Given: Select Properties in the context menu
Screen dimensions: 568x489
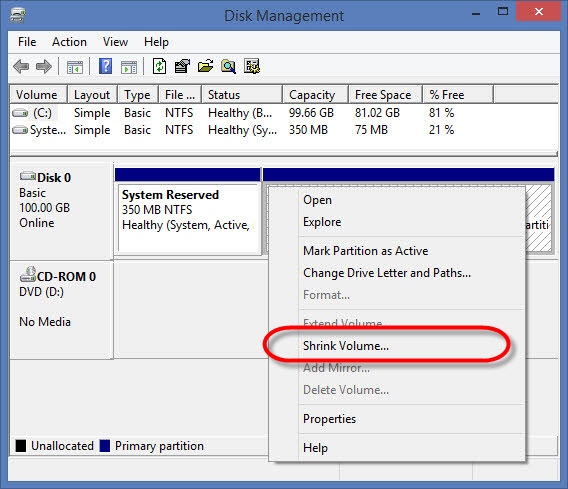Looking at the screenshot, I should [329, 419].
